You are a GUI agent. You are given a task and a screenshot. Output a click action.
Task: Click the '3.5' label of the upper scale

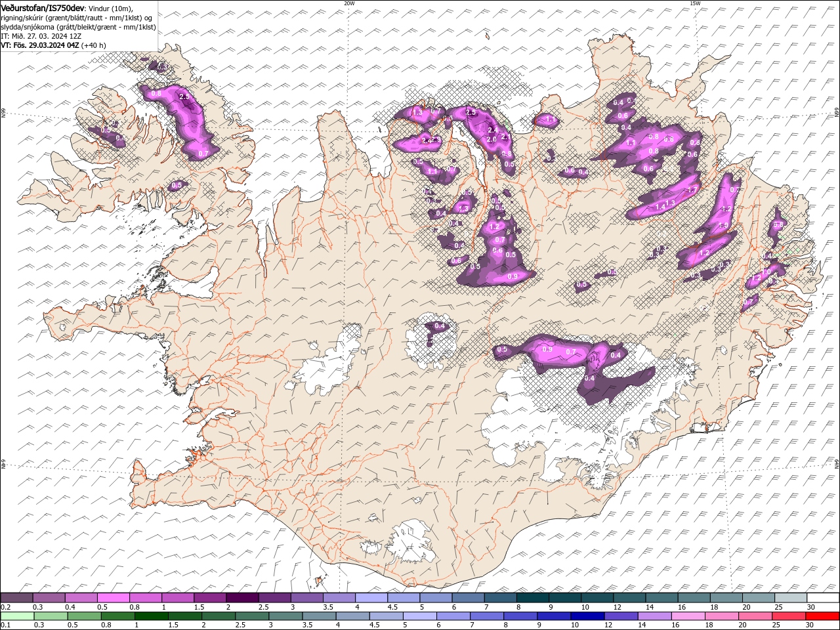pyautogui.click(x=328, y=607)
